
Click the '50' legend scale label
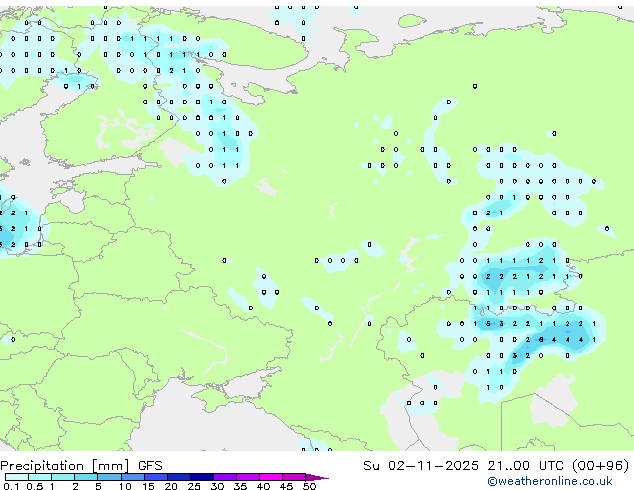(x=310, y=486)
